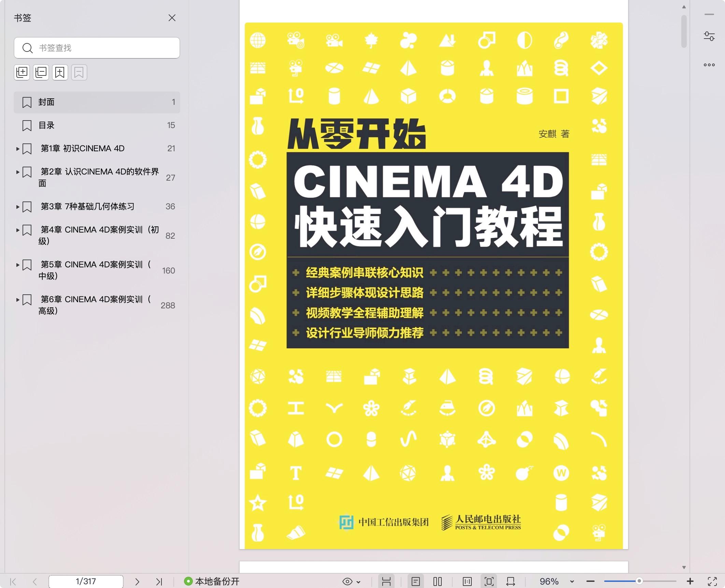Open the settings sliders icon in right sidebar
The width and height of the screenshot is (725, 588).
click(709, 36)
